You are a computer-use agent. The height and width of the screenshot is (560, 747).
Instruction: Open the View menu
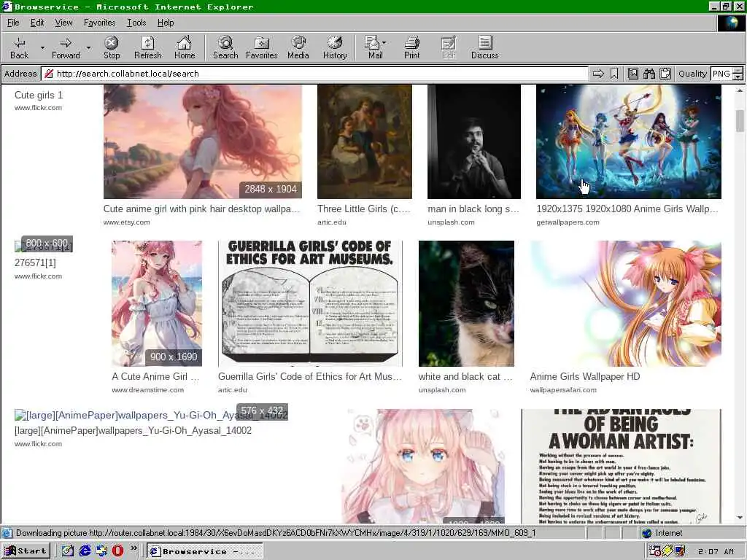pos(64,23)
